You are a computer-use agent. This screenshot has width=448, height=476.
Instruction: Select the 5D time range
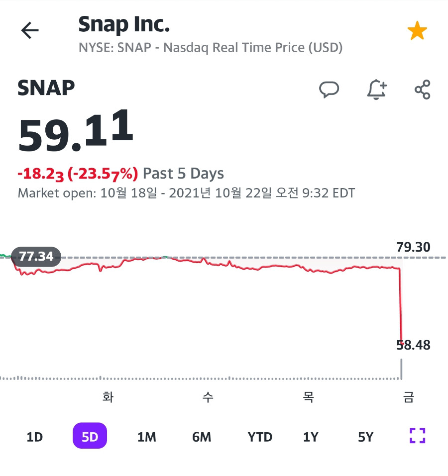90,436
